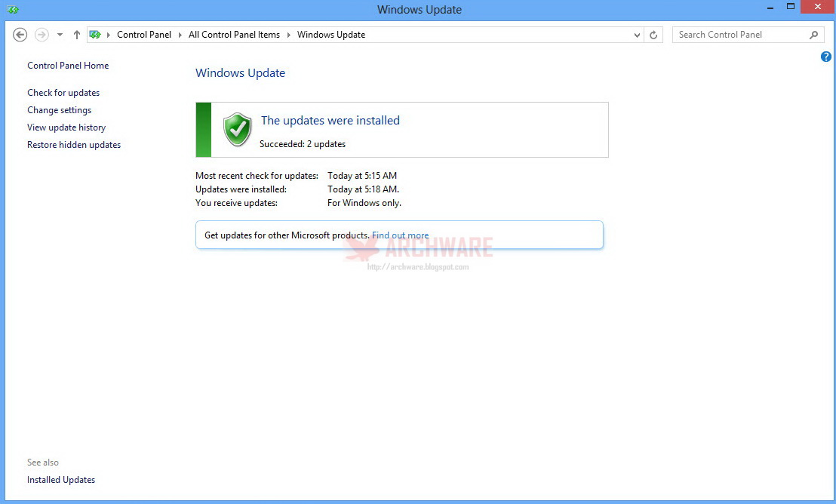Viewport: 836px width, 504px height.
Task: Go back using the back arrow
Action: [x=20, y=35]
